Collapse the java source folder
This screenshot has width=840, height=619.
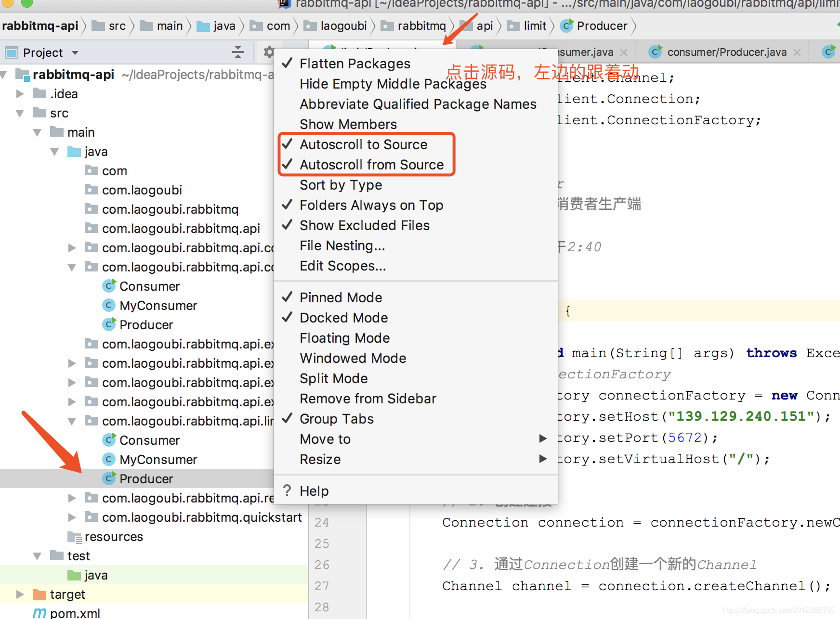pyautogui.click(x=55, y=152)
